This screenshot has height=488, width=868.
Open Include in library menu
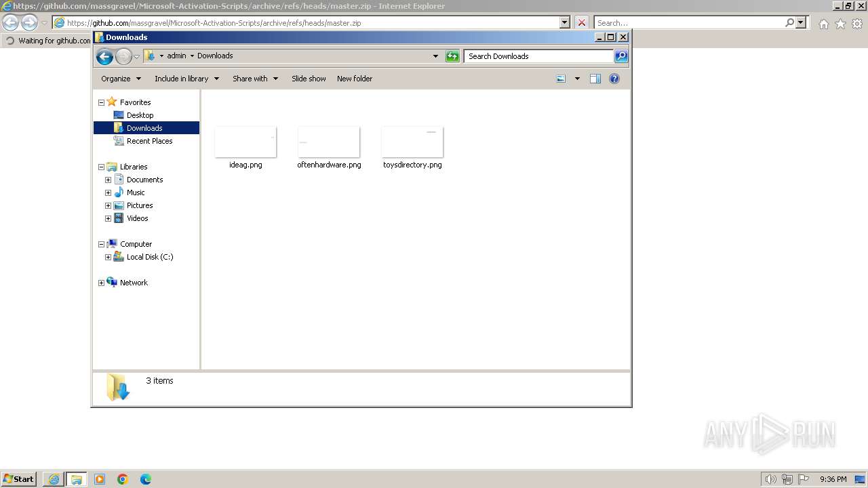click(186, 79)
